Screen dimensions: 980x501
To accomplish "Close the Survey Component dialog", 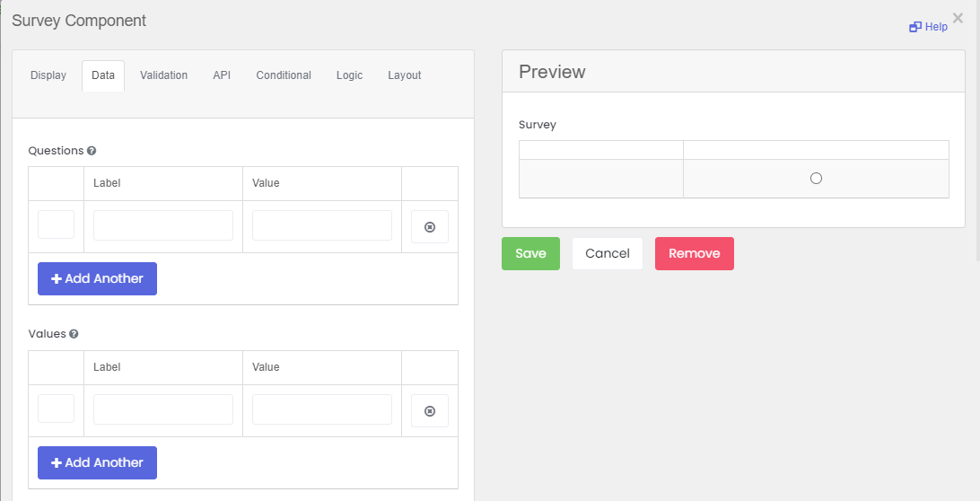I will (x=958, y=18).
